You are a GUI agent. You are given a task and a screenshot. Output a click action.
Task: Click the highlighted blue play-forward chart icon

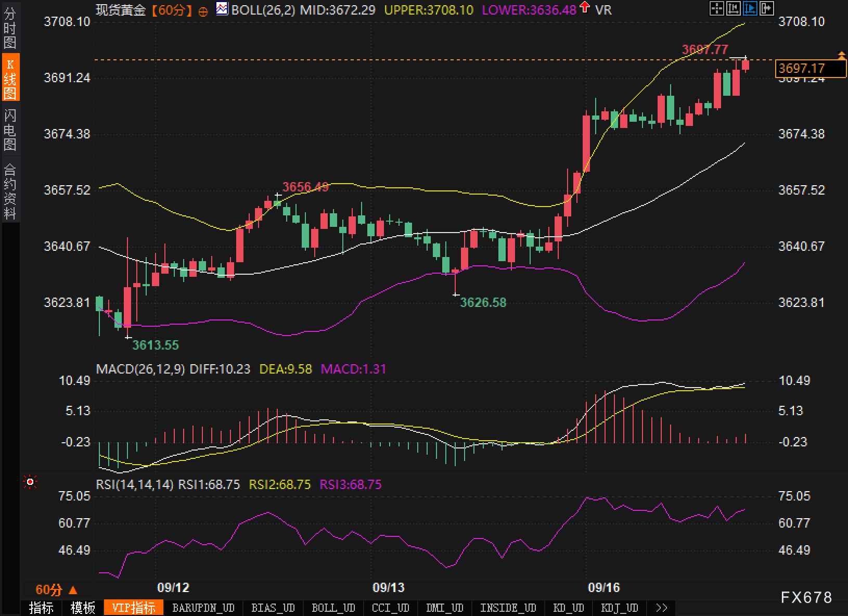pyautogui.click(x=750, y=8)
